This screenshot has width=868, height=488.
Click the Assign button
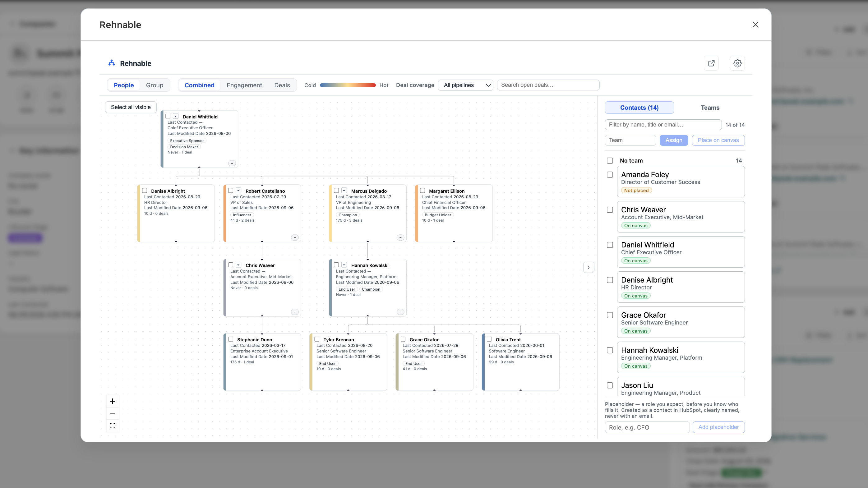click(x=674, y=140)
